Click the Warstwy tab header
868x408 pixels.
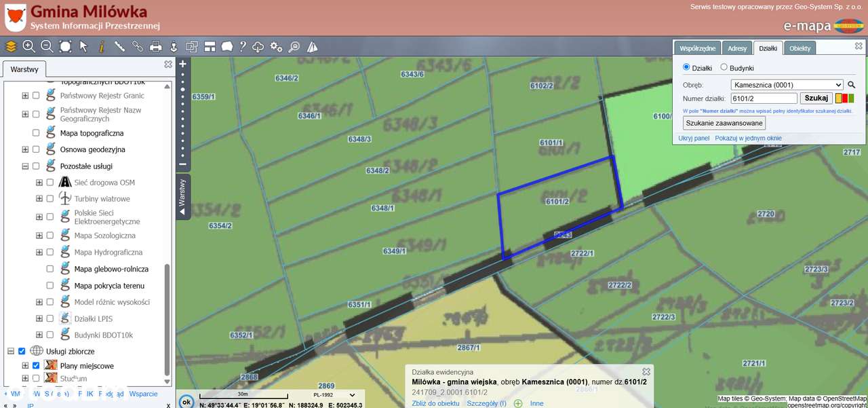tap(24, 69)
